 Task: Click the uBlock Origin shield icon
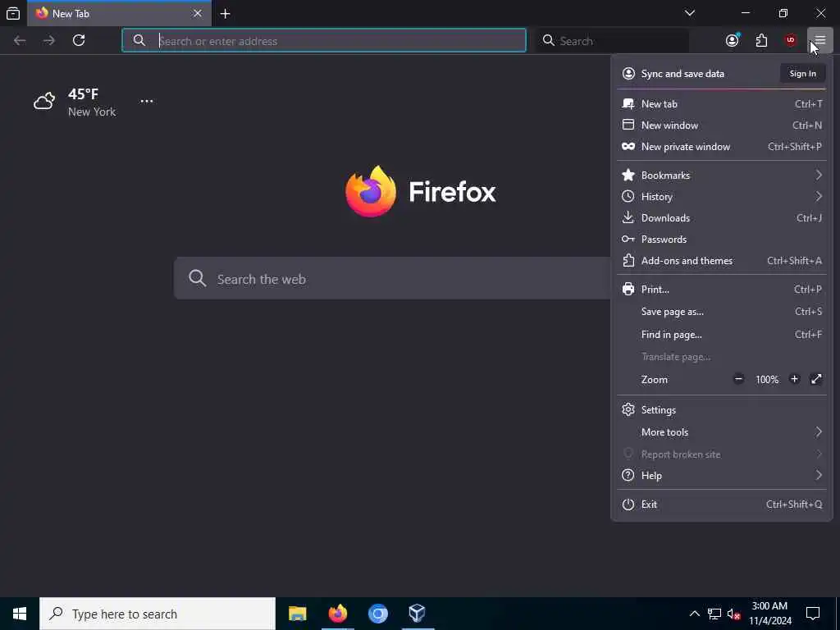(x=790, y=40)
